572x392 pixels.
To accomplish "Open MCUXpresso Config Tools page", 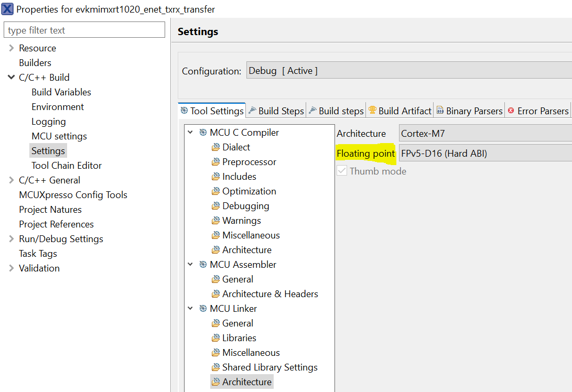I will pos(73,194).
